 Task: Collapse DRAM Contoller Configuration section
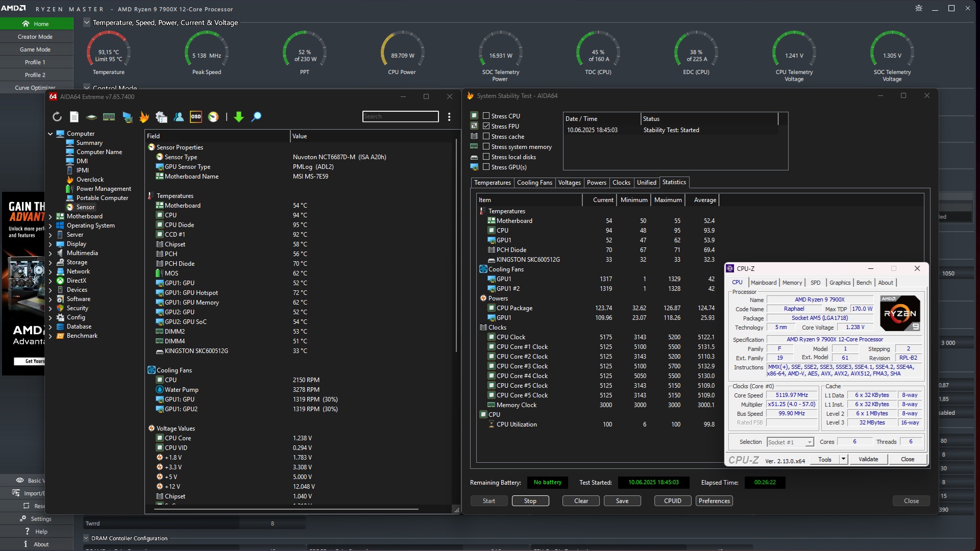point(86,538)
